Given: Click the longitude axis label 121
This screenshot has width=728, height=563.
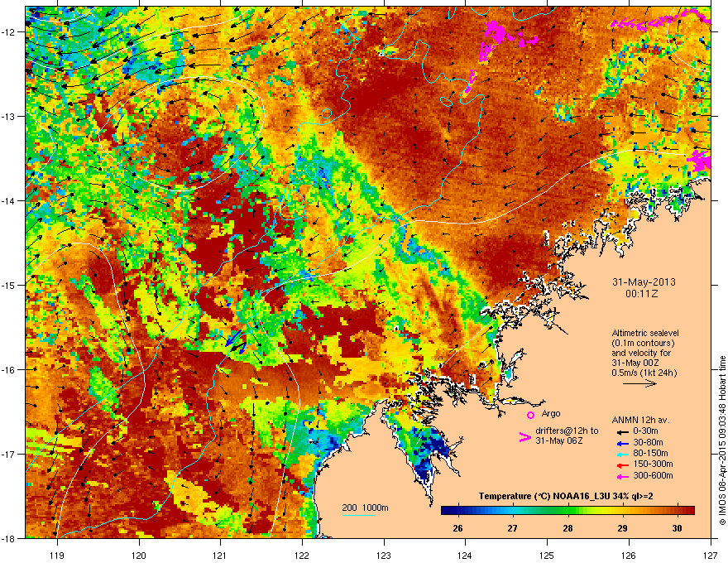Looking at the screenshot, I should (220, 555).
